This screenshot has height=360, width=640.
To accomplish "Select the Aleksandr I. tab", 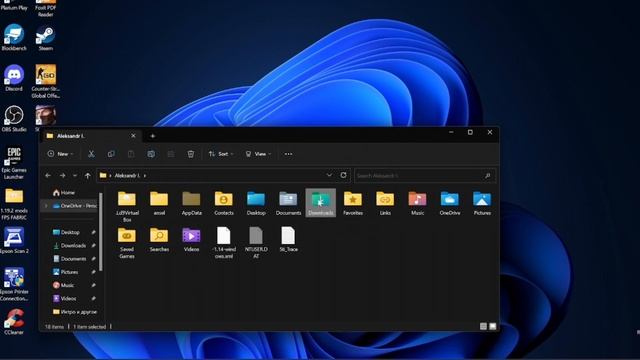I will click(91, 136).
